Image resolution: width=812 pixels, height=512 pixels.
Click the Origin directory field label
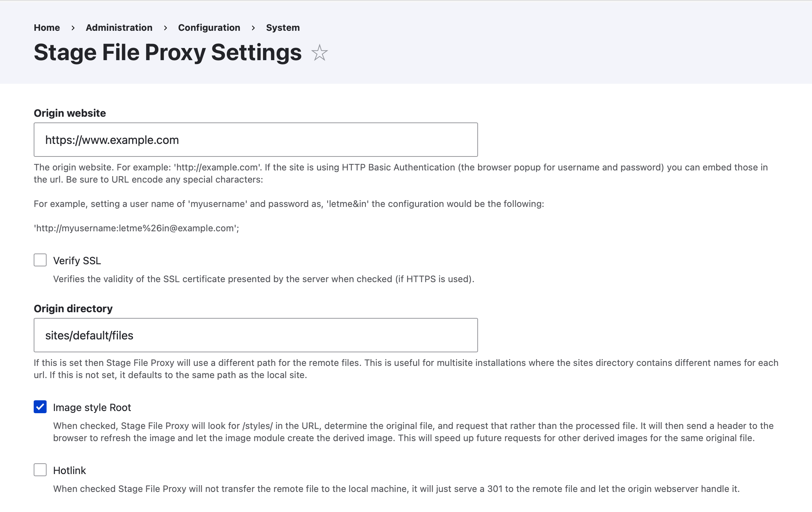73,309
